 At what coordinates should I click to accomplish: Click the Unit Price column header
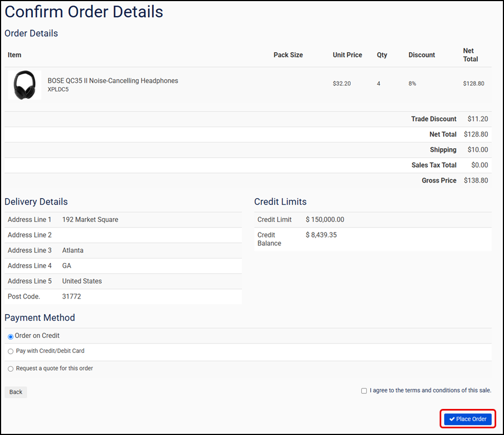tap(347, 55)
